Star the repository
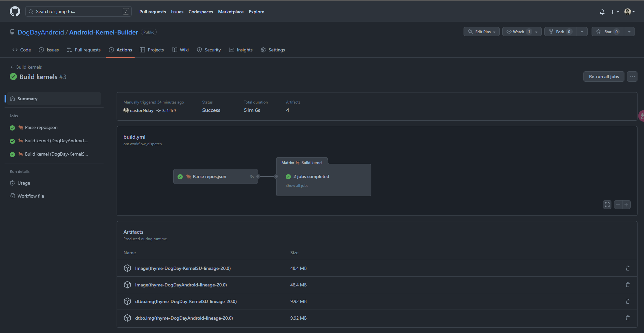Viewport: 644px width, 333px height. tap(608, 32)
